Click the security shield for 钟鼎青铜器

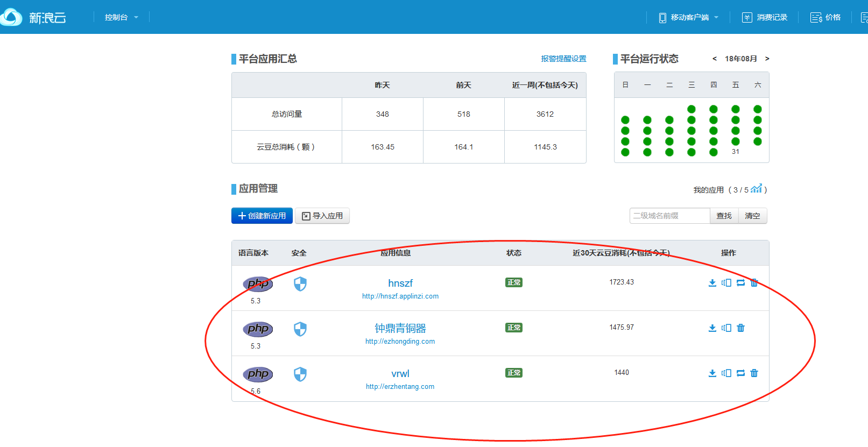pos(300,329)
